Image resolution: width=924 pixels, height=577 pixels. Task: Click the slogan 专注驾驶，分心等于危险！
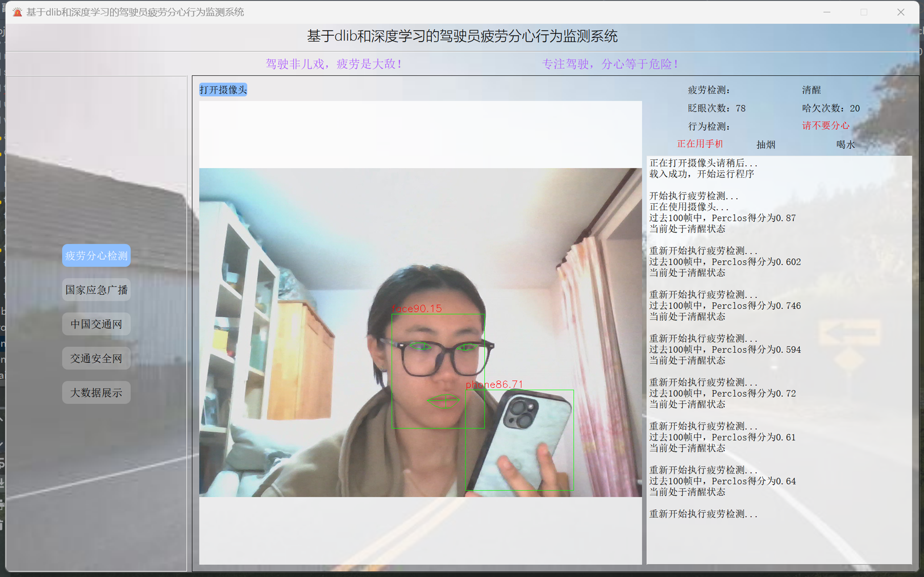pos(610,64)
